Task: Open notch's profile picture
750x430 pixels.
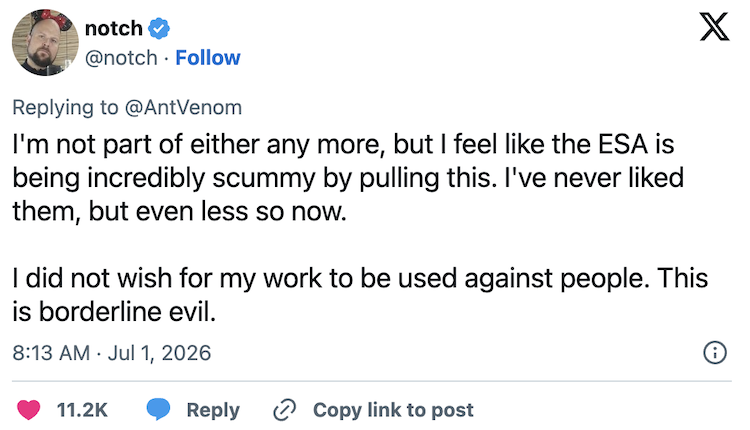Action: pos(45,43)
